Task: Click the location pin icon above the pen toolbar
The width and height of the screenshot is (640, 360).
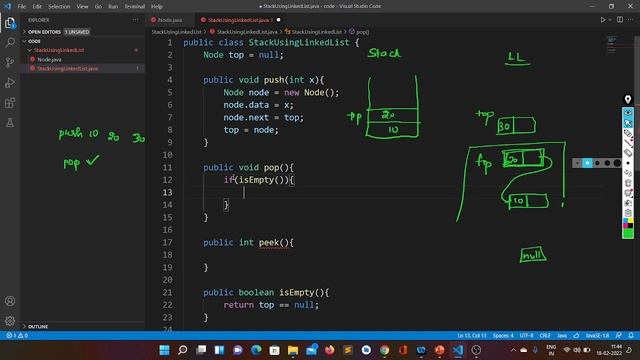Action: click(628, 99)
